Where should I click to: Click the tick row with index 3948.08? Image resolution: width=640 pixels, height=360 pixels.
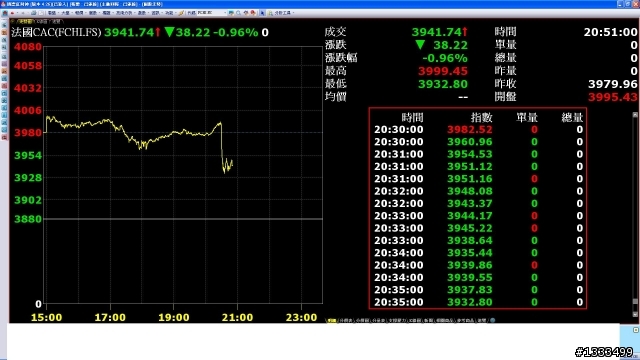[478, 191]
